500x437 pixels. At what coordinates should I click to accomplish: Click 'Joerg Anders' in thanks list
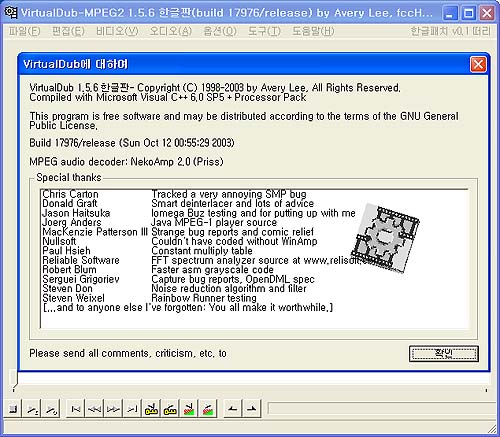click(x=72, y=222)
